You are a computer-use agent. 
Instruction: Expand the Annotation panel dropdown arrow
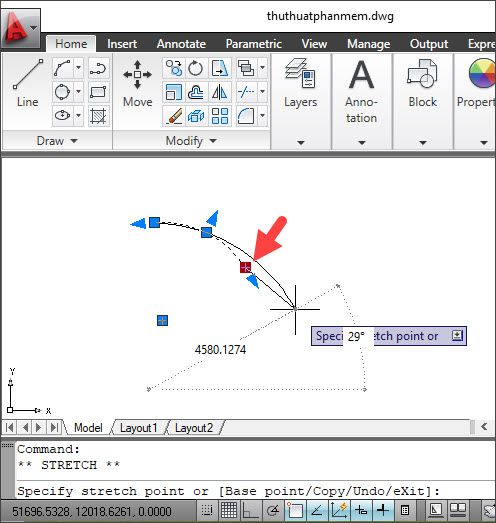pos(362,143)
